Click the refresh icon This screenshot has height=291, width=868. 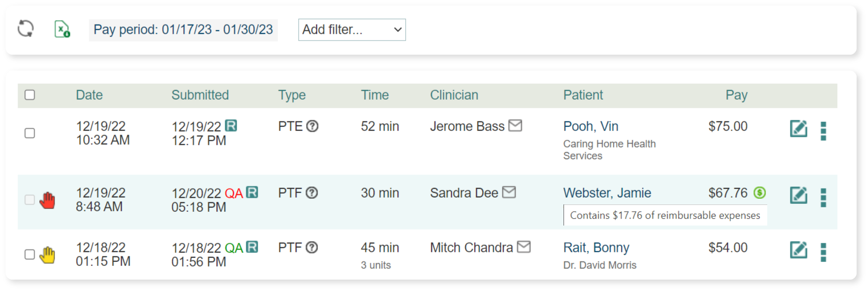tap(26, 29)
